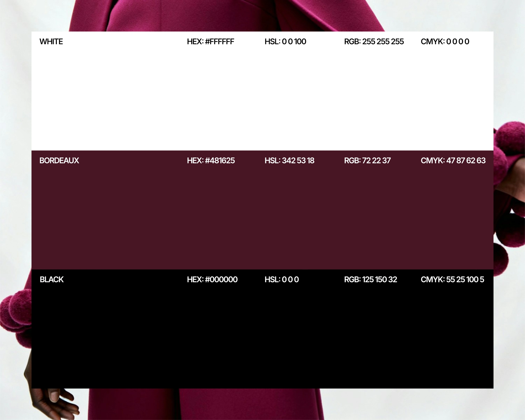This screenshot has width=525, height=420.
Task: Select the HEX: #FFFFFF text
Action: pyautogui.click(x=210, y=42)
